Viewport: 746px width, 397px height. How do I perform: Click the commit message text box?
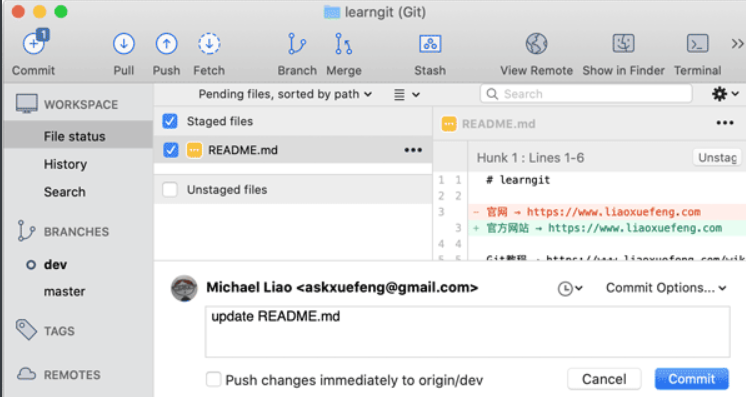tap(467, 332)
